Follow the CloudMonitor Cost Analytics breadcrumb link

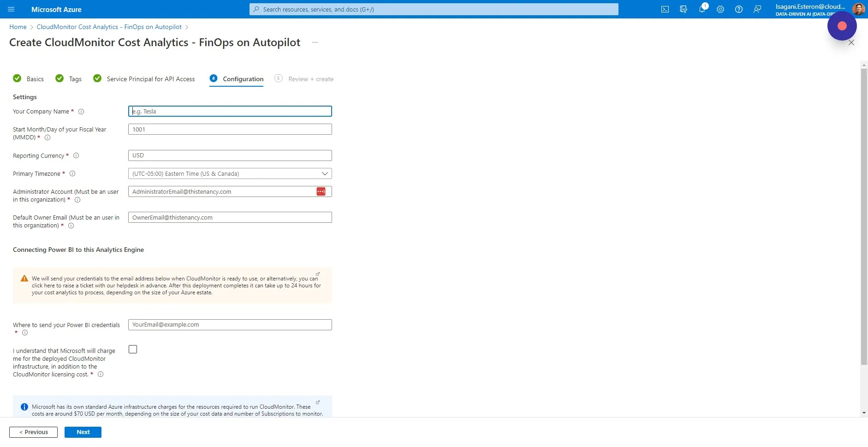tap(109, 27)
